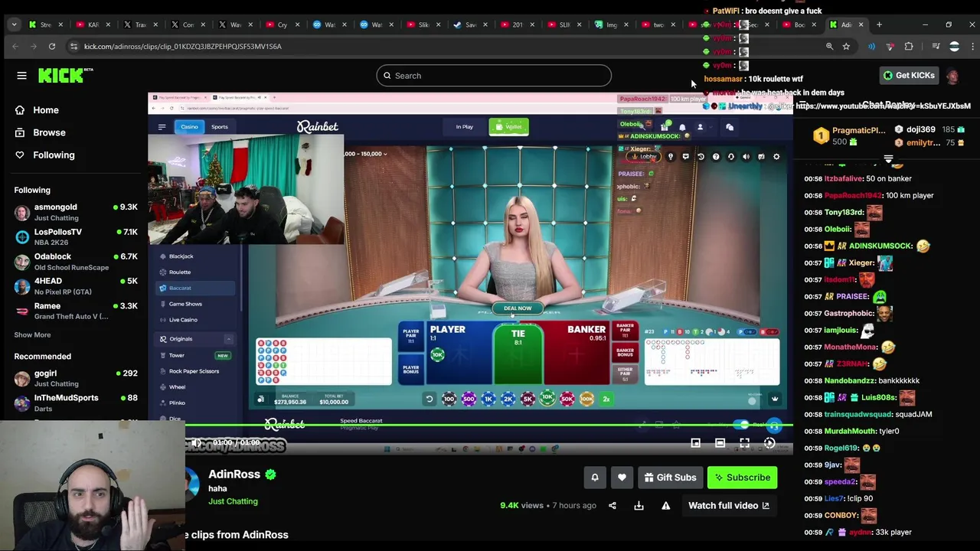
Task: Collapse the chat leaderboard chevron
Action: click(888, 159)
